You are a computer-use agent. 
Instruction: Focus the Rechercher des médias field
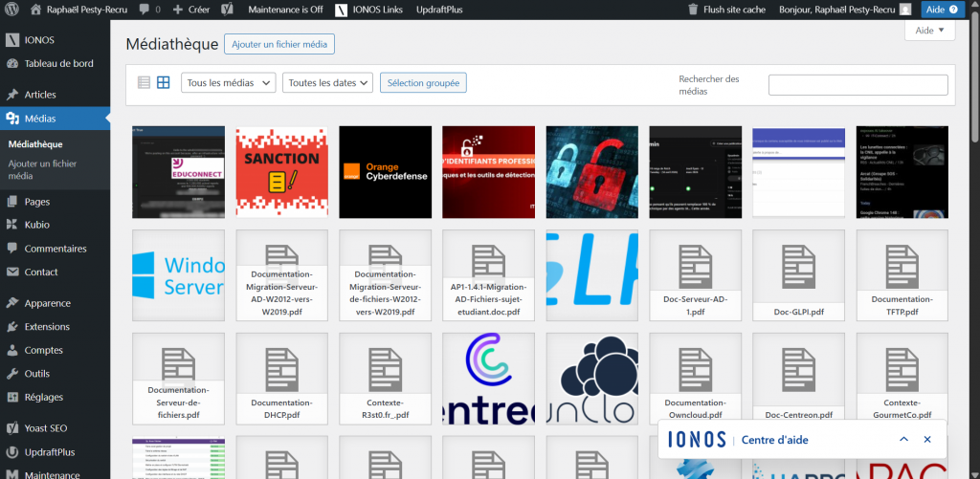tap(858, 85)
